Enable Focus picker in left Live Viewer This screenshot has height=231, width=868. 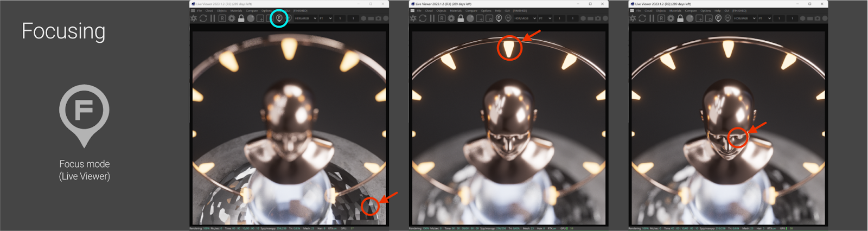click(x=279, y=18)
